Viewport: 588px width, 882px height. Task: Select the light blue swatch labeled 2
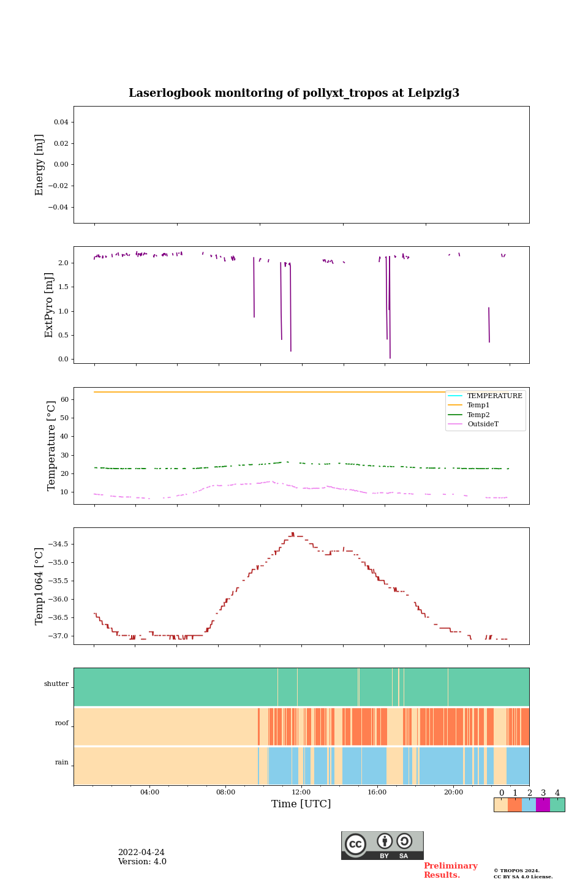click(529, 805)
